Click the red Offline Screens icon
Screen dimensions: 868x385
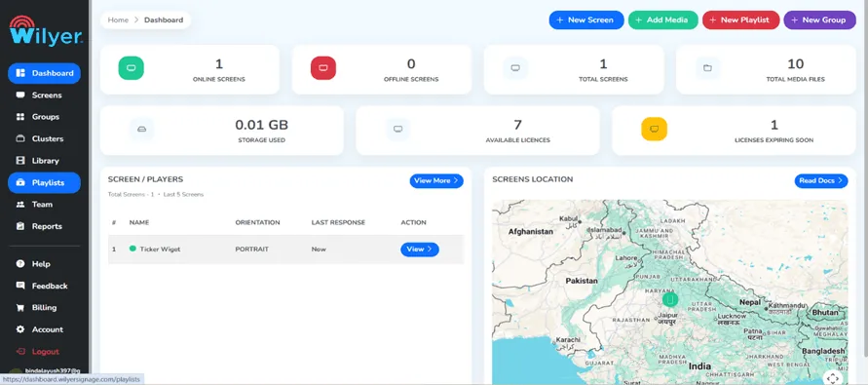[x=323, y=68]
